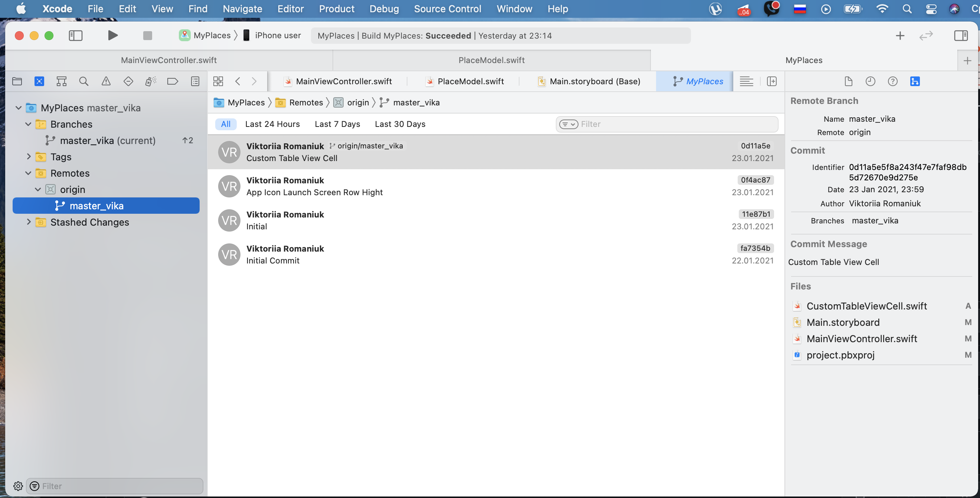The image size is (980, 498).
Task: Toggle the right inspector sidebar
Action: (961, 35)
